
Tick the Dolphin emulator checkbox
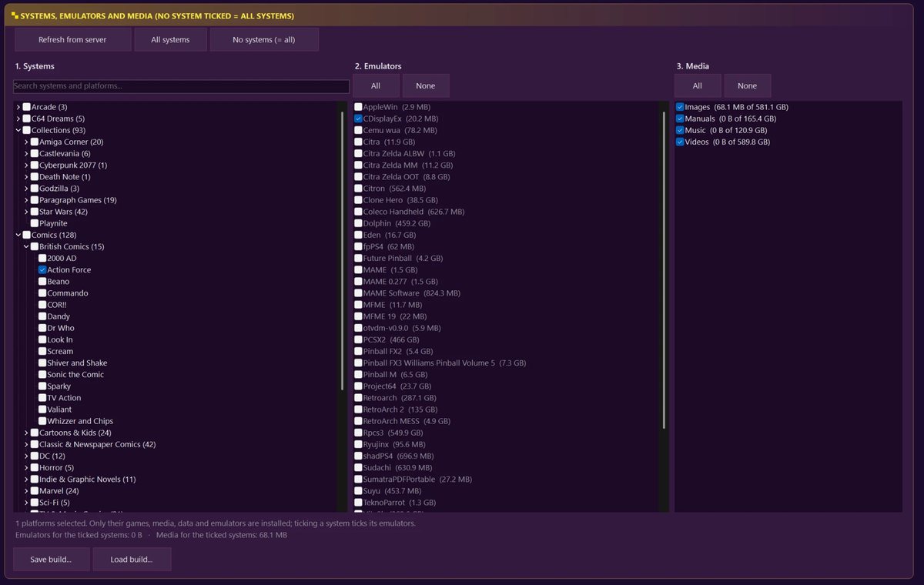358,223
